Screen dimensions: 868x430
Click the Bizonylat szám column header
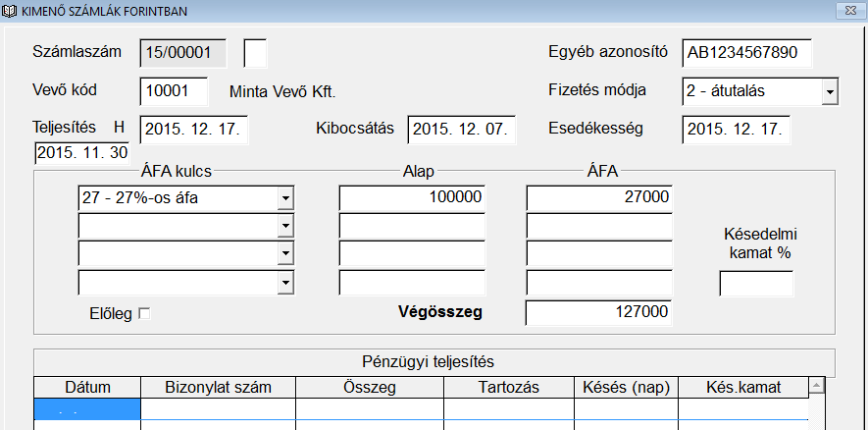point(218,388)
